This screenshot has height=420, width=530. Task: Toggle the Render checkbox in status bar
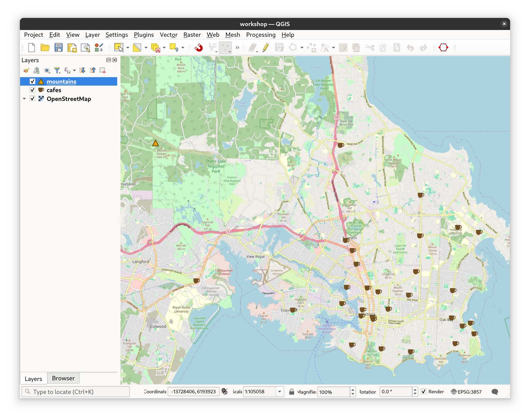click(x=424, y=392)
